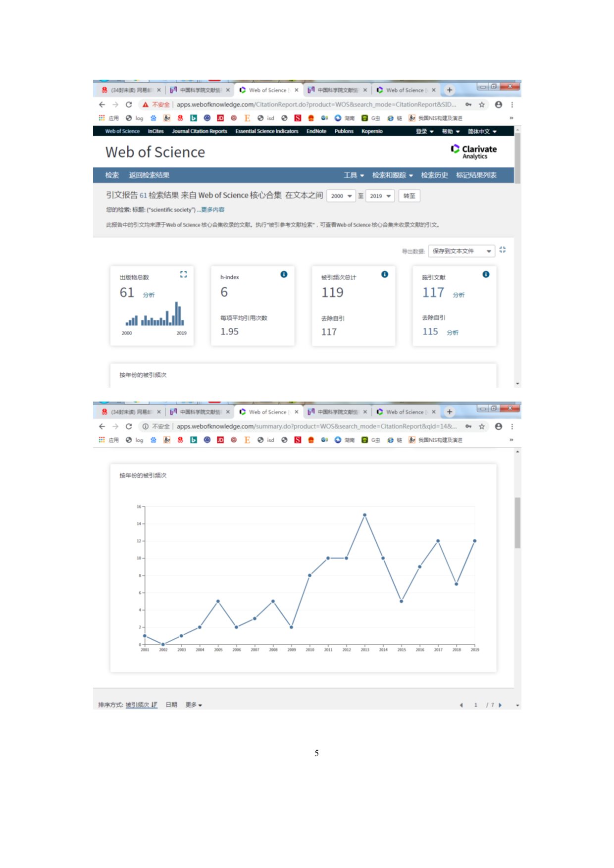The image size is (614, 868).
Task: Go to next results page arrow
Action: (500, 705)
